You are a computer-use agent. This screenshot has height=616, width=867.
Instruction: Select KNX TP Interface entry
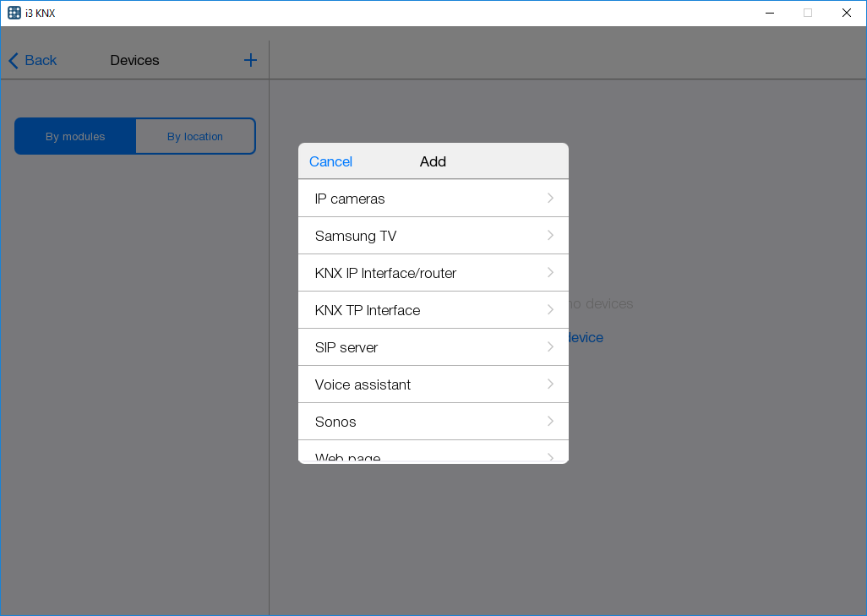click(x=368, y=310)
